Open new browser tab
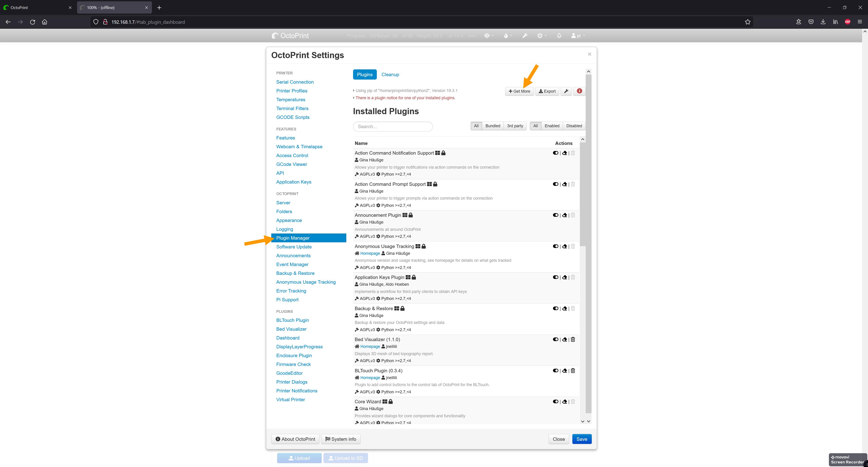Viewport: 868px width, 467px height. click(x=159, y=7)
